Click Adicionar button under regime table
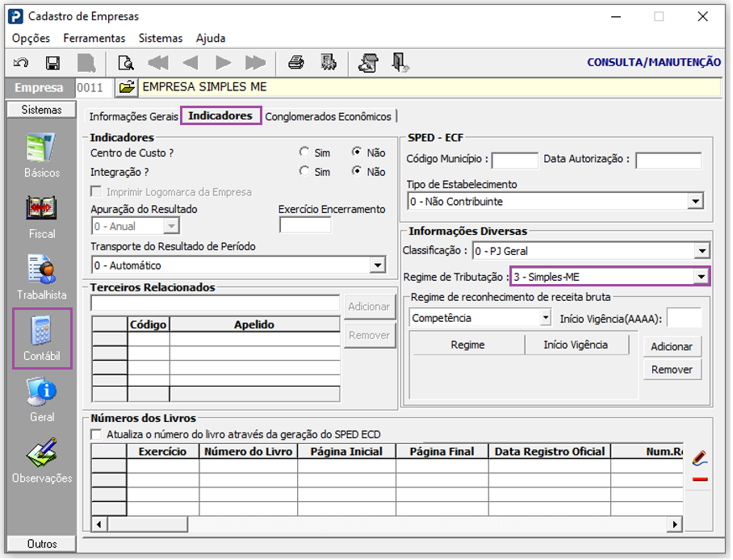This screenshot has height=560, width=733. [x=672, y=347]
